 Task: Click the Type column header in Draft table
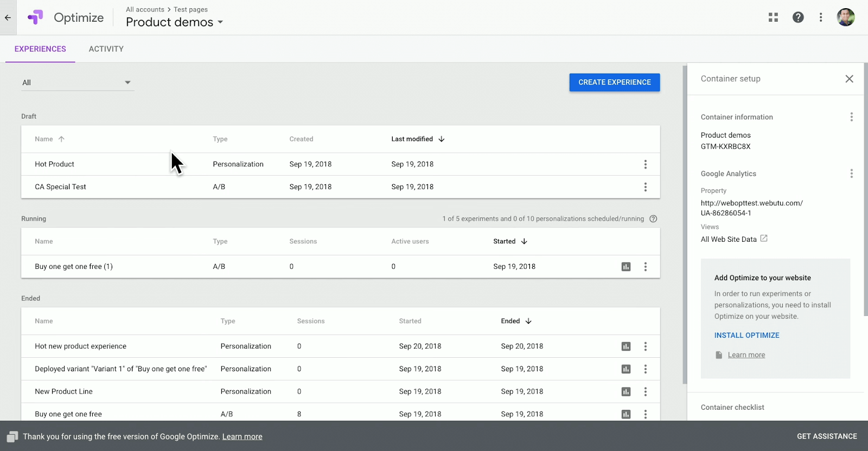(220, 139)
